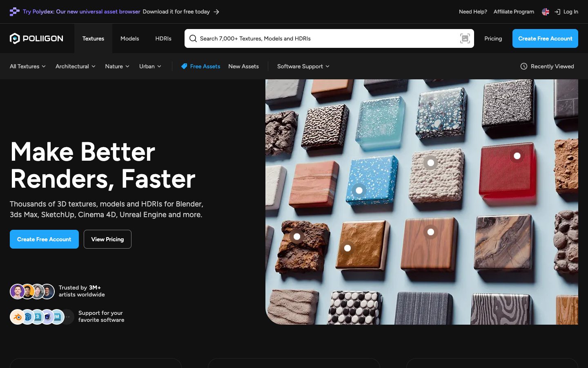Screen dimensions: 588x368
Task: Click the more software ellipsis icon
Action: pyautogui.click(x=68, y=317)
